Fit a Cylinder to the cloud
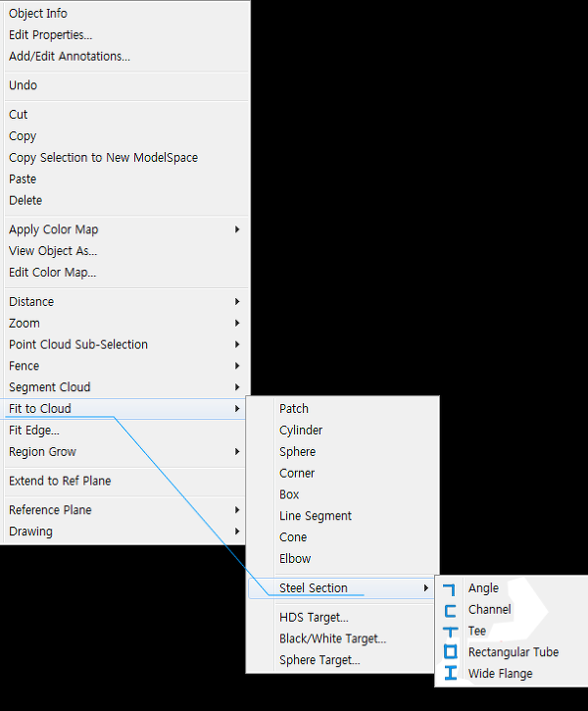 click(x=301, y=430)
